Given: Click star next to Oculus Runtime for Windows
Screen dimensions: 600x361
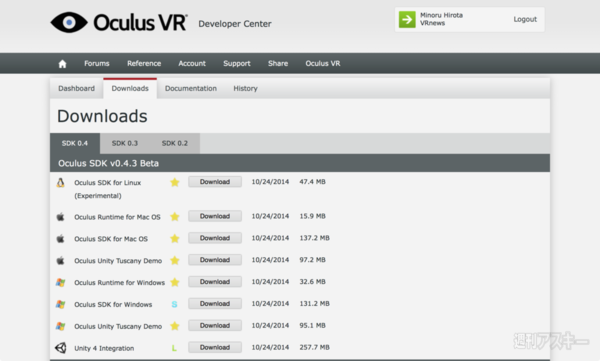Looking at the screenshot, I should point(175,282).
